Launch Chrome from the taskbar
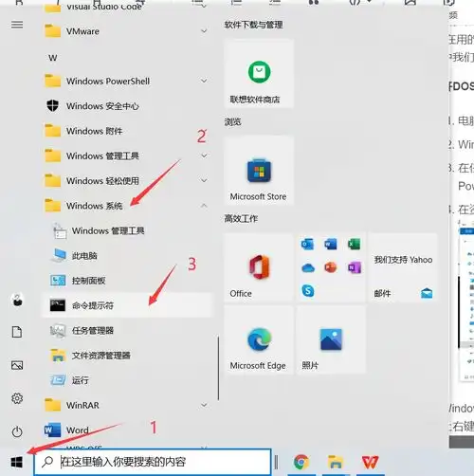The image size is (474, 476). pyautogui.click(x=301, y=463)
